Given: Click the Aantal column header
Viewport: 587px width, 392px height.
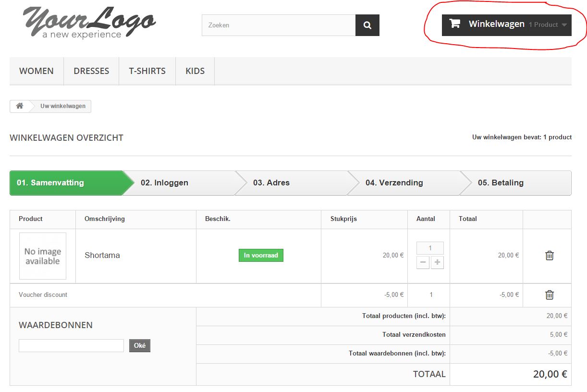Looking at the screenshot, I should 426,219.
